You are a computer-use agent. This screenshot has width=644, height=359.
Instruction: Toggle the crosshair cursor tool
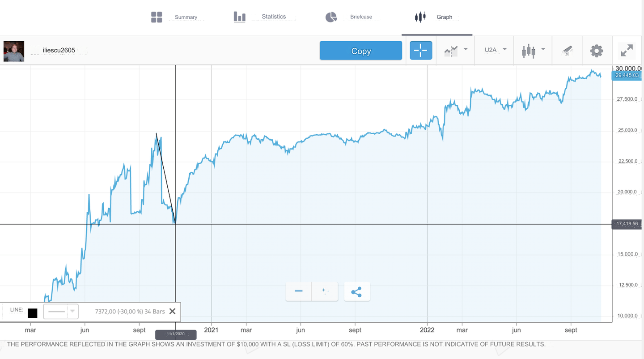pyautogui.click(x=420, y=51)
